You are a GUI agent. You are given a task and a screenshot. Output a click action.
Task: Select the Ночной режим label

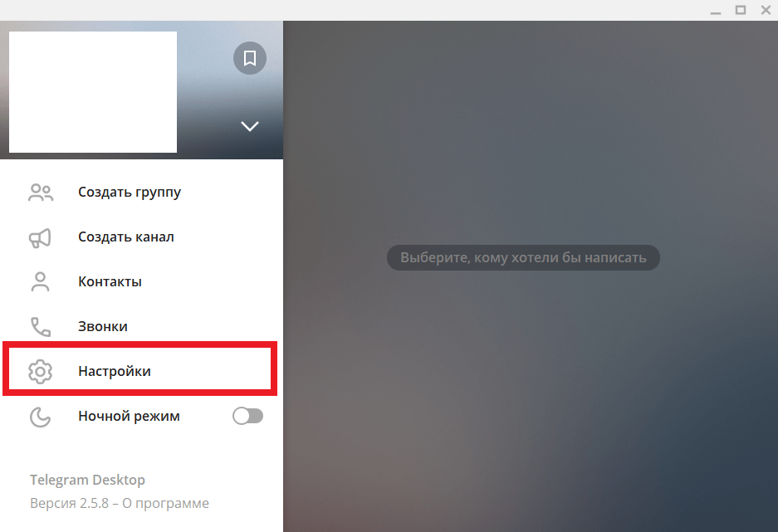point(129,416)
